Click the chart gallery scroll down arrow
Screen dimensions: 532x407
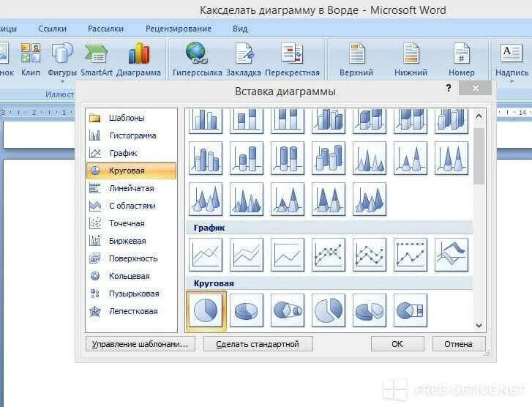479,325
